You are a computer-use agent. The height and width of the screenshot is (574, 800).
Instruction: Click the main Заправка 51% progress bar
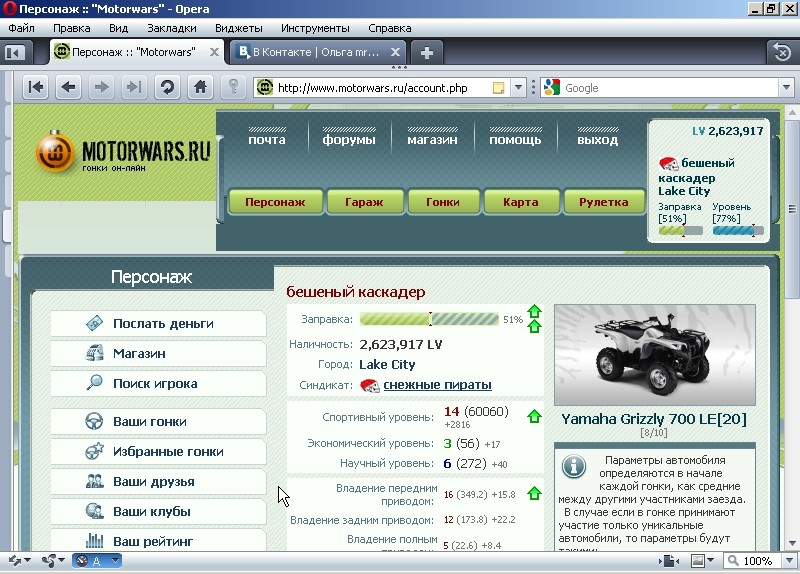[x=429, y=319]
